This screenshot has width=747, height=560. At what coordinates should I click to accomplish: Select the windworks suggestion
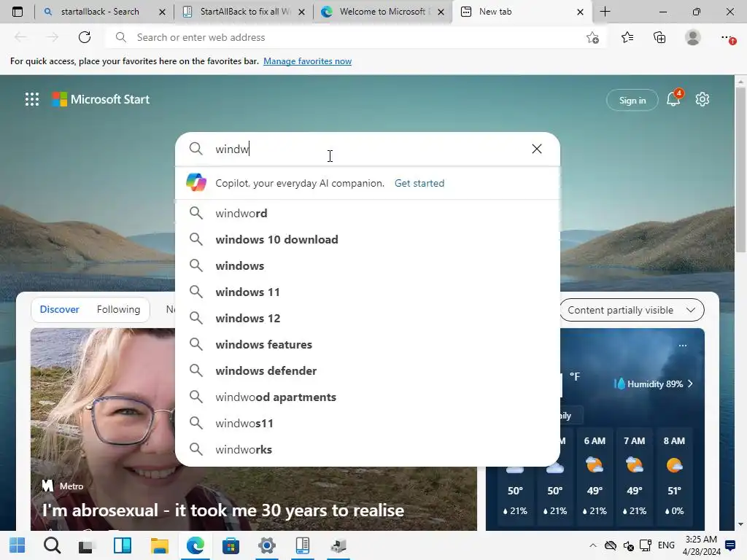[x=368, y=449]
